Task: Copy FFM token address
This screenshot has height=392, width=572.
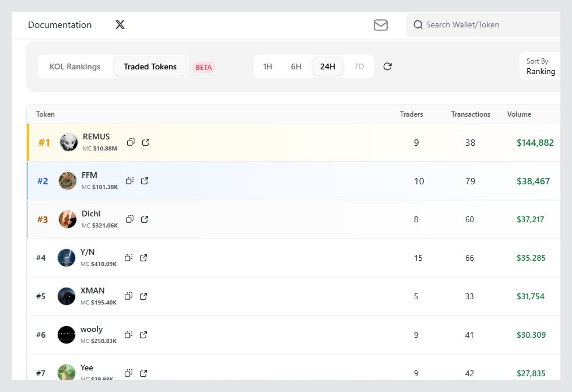Action: click(x=129, y=181)
